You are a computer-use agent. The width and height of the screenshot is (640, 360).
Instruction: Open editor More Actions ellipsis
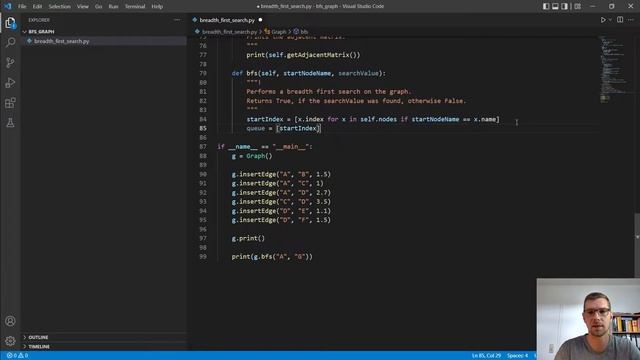(631, 20)
